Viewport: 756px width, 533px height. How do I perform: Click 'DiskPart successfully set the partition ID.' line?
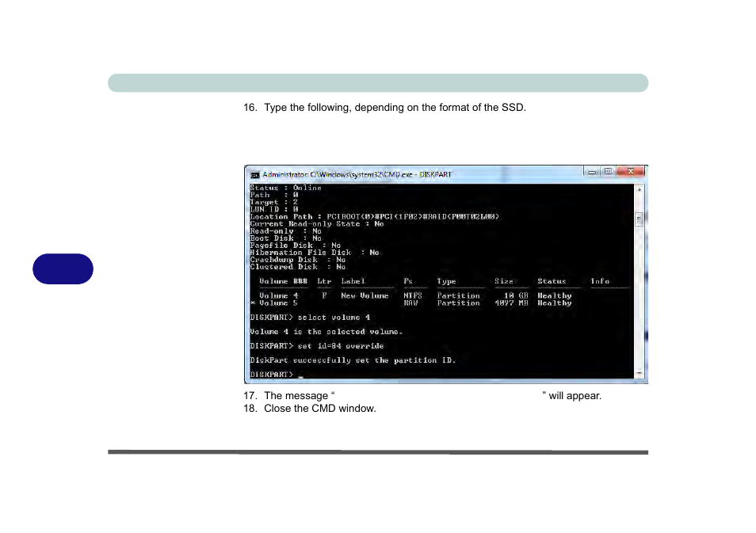point(353,360)
